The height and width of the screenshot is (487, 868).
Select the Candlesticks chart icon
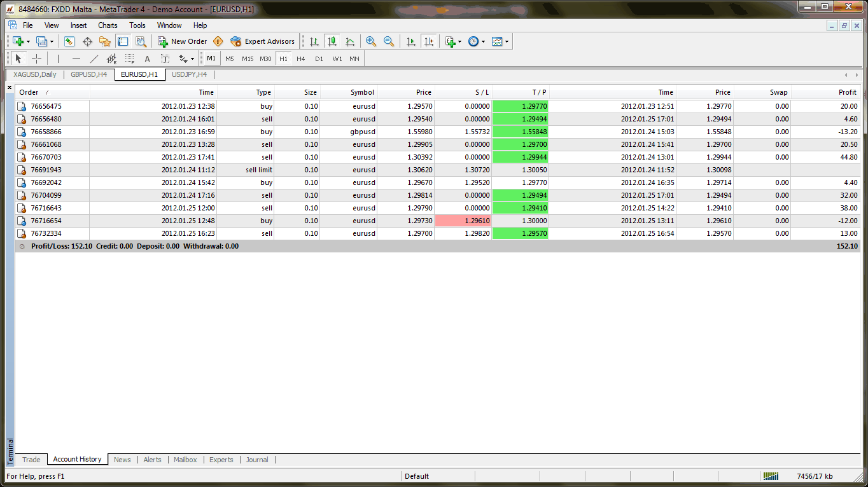332,41
